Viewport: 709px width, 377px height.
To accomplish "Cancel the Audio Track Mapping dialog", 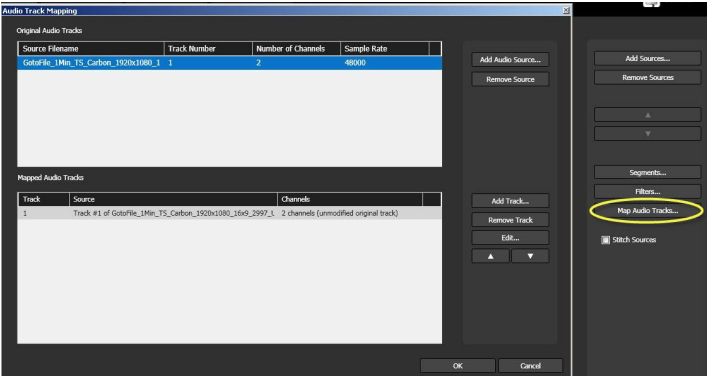I will pos(530,366).
